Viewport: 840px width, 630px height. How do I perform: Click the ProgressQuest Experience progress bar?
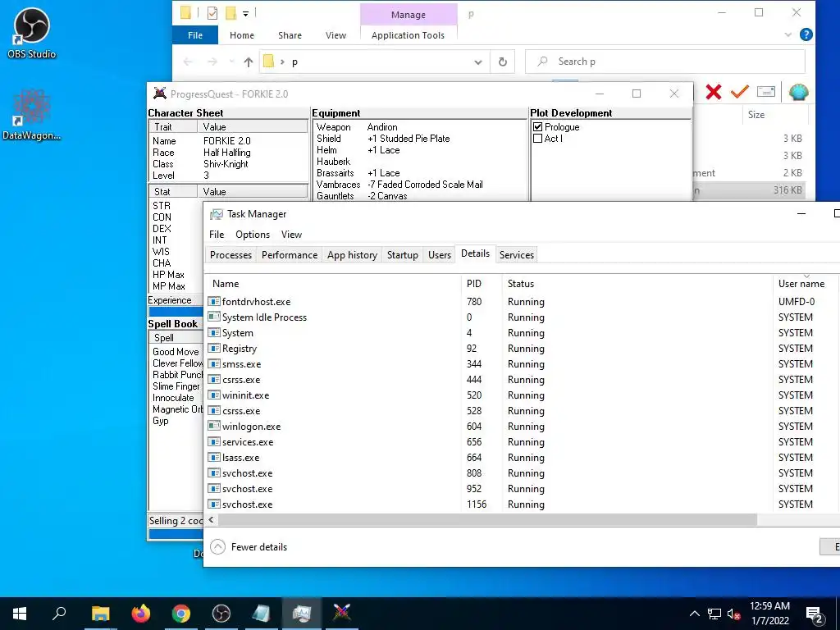click(176, 312)
